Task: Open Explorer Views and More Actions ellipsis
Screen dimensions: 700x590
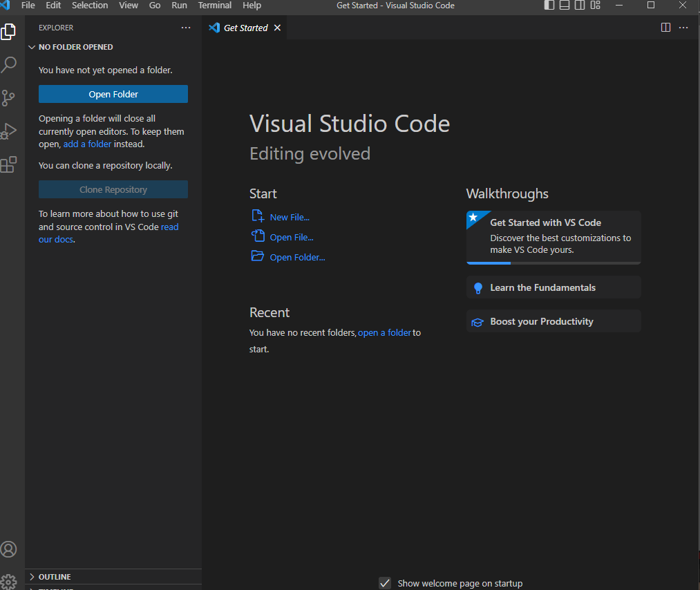Action: click(186, 28)
